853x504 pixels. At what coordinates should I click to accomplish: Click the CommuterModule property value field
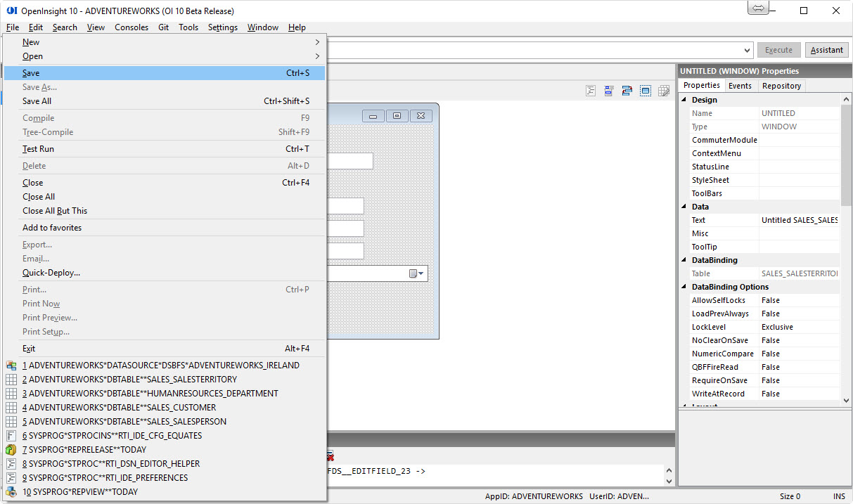tap(799, 140)
